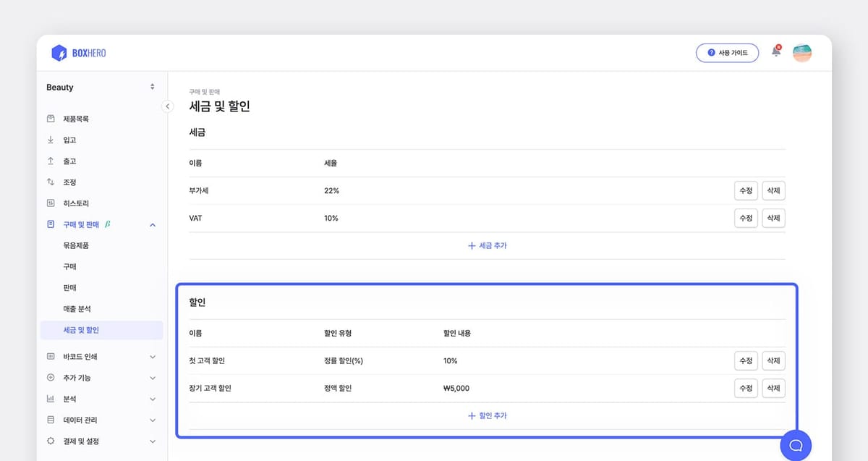
Task: Collapse the 구매 및 판매 section
Action: (x=152, y=225)
